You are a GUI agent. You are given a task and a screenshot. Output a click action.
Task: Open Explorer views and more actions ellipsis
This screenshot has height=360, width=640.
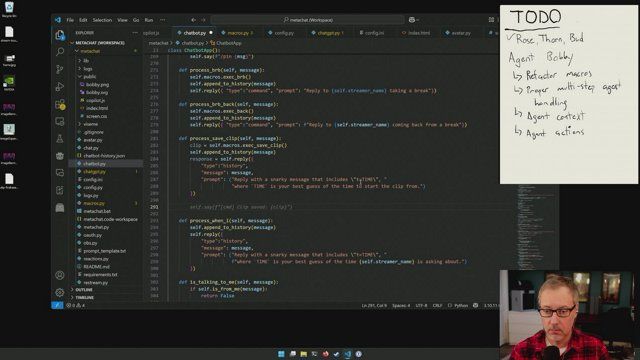[135, 33]
